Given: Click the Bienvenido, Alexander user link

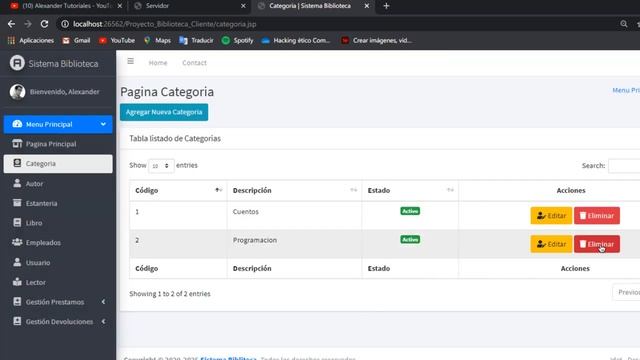Looking at the screenshot, I should [x=64, y=92].
